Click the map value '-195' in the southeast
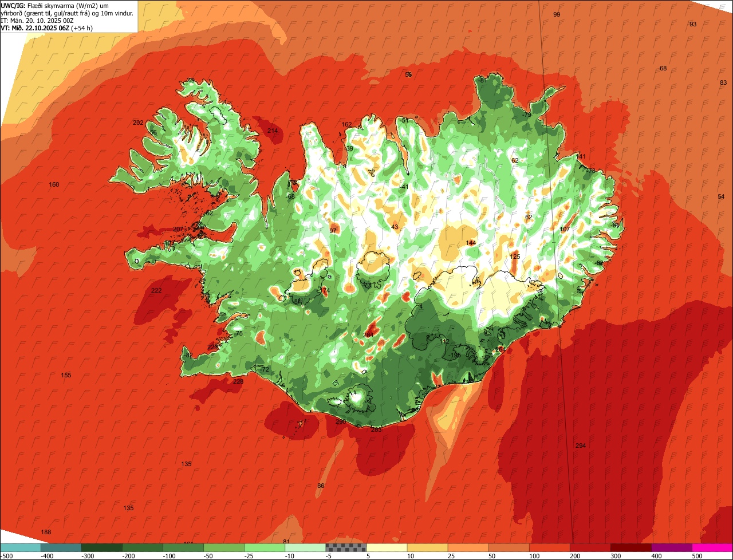 455,355
